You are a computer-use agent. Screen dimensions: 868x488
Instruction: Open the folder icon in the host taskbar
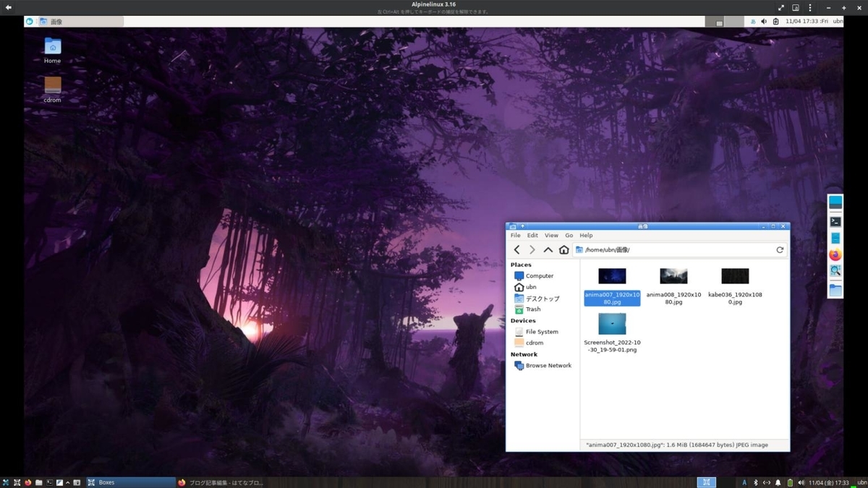pyautogui.click(x=38, y=482)
